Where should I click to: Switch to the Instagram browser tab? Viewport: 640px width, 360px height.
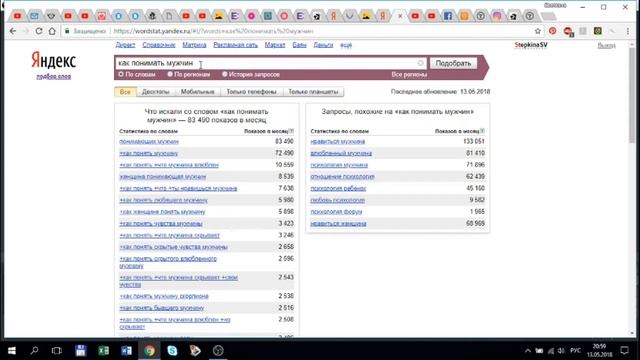pyautogui.click(x=497, y=16)
